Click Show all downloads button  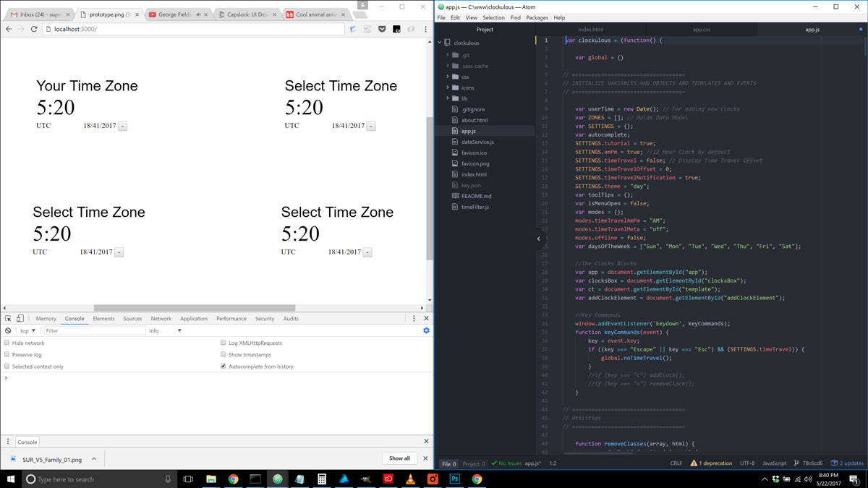(399, 458)
